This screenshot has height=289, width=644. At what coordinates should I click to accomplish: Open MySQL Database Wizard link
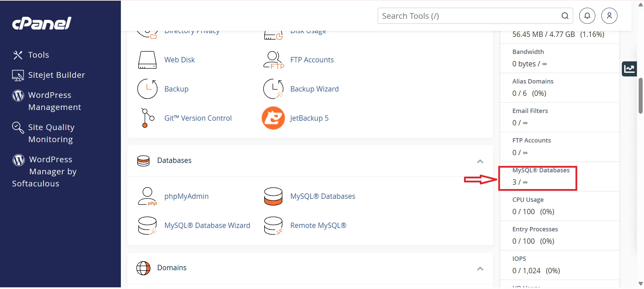point(207,226)
